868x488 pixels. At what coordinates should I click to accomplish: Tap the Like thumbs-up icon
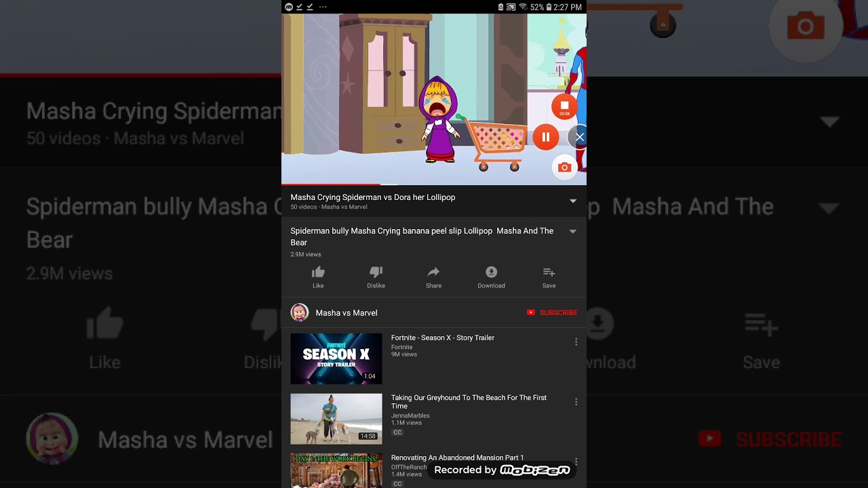(x=318, y=272)
